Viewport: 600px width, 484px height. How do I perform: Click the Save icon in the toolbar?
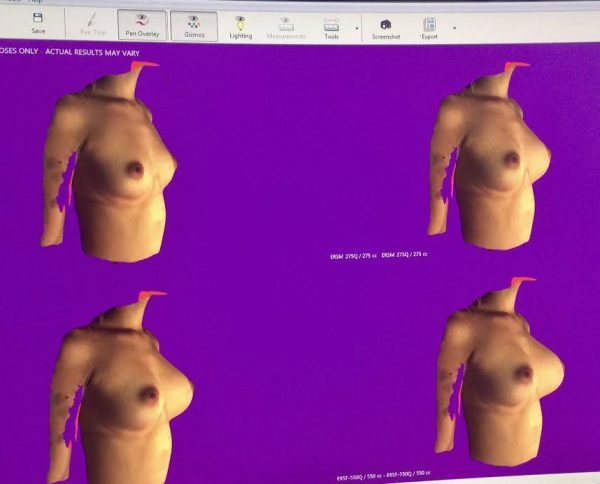tap(38, 24)
